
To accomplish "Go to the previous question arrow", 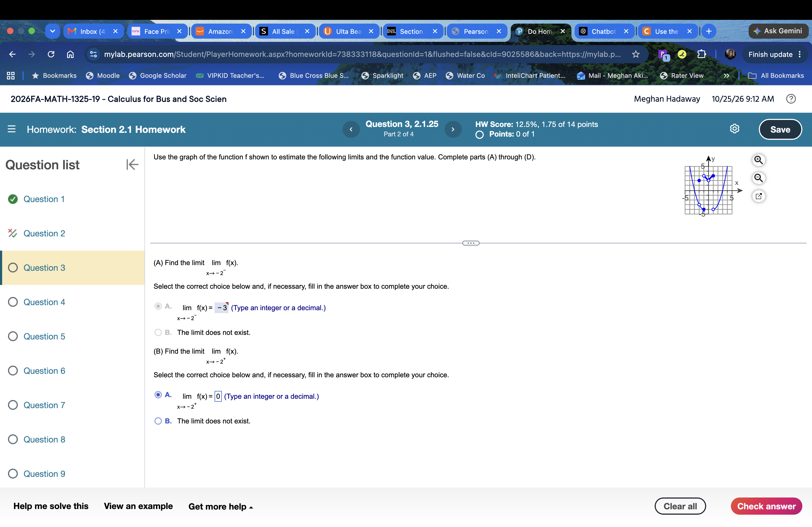I will pyautogui.click(x=351, y=129).
